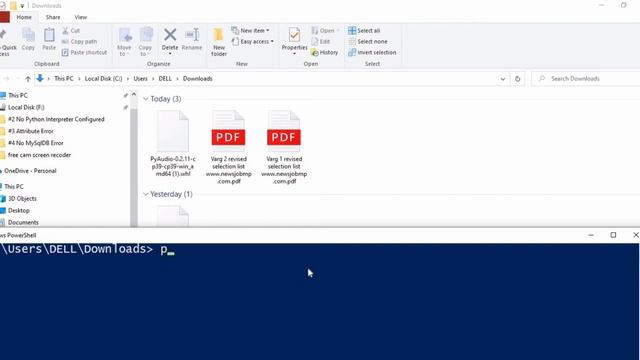Open address bar history dropdown
The width and height of the screenshot is (640, 360).
coord(503,79)
